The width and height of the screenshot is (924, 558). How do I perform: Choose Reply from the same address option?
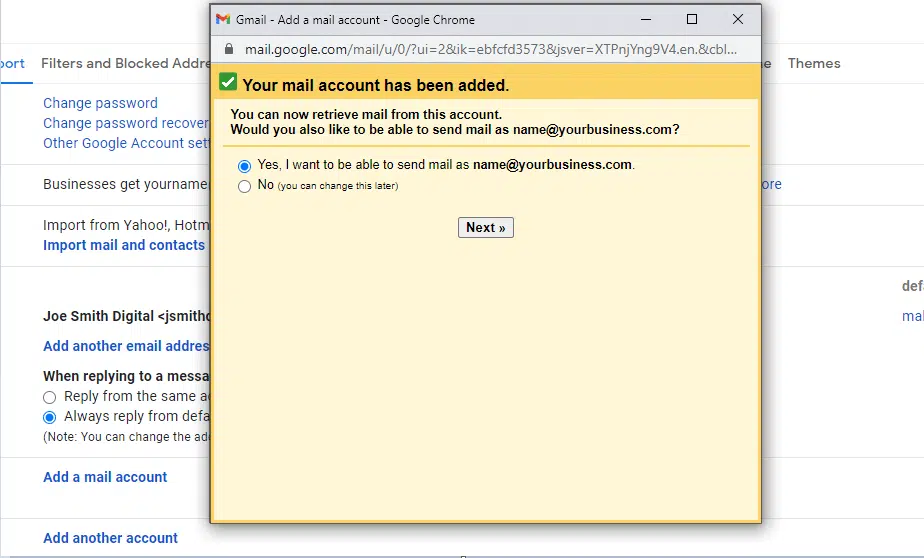49,397
